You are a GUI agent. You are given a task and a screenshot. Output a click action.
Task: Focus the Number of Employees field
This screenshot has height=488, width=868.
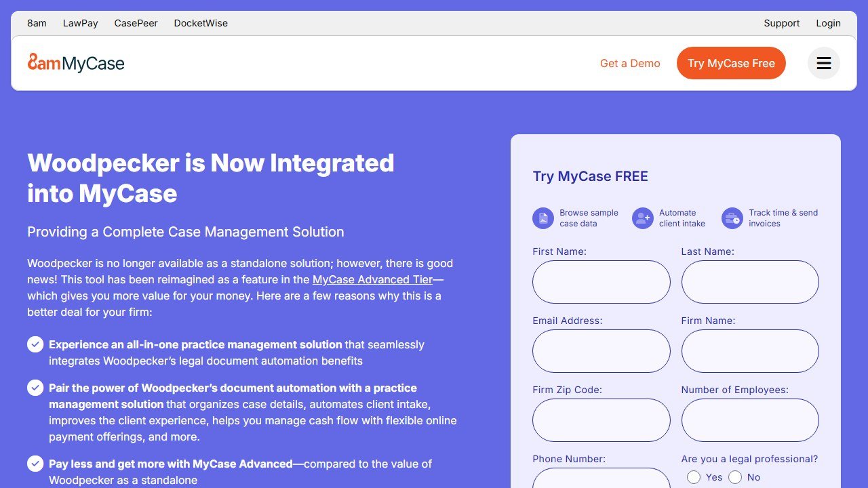click(750, 420)
